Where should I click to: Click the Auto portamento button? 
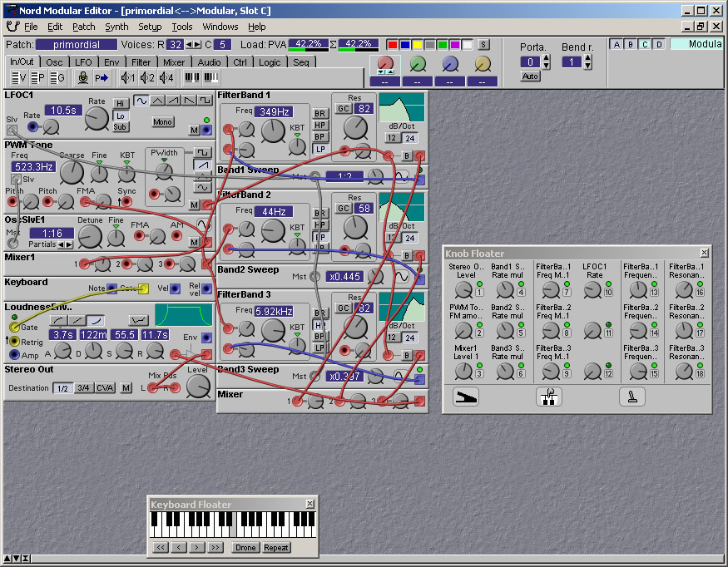[x=530, y=76]
